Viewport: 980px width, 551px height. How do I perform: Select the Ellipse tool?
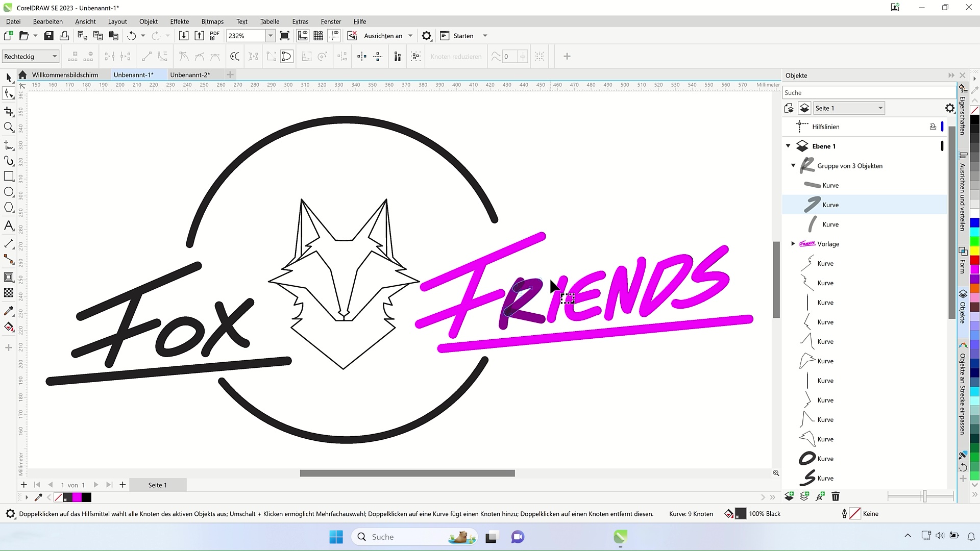point(9,192)
